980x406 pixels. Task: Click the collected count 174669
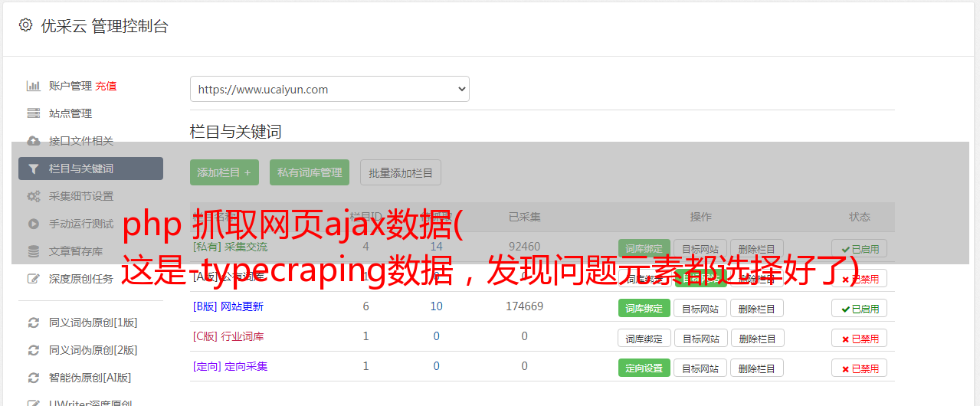tap(524, 306)
